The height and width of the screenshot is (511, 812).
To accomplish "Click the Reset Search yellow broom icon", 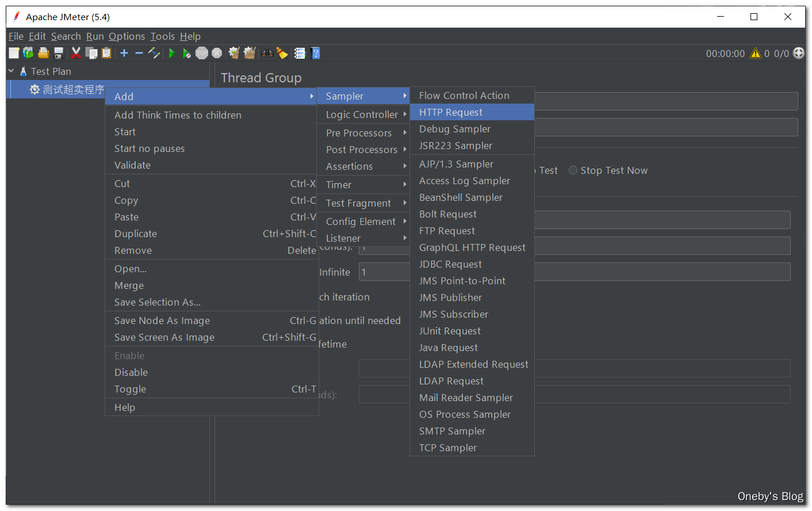I will 282,53.
